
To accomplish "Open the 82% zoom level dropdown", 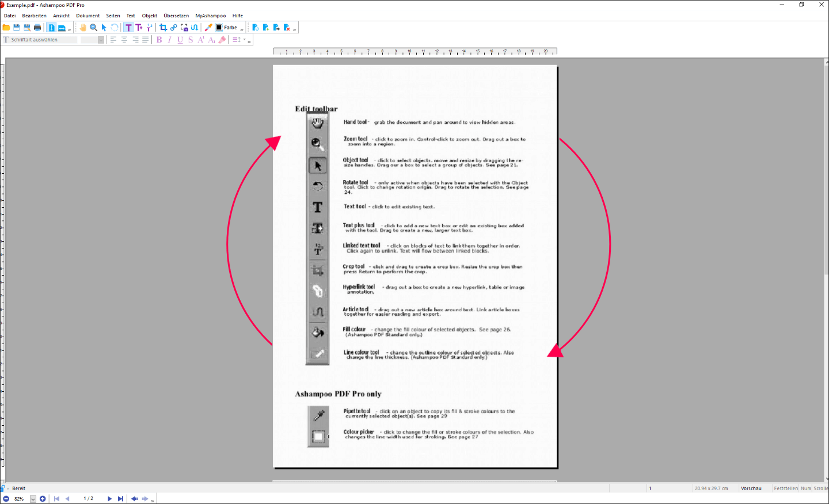I will pos(33,499).
